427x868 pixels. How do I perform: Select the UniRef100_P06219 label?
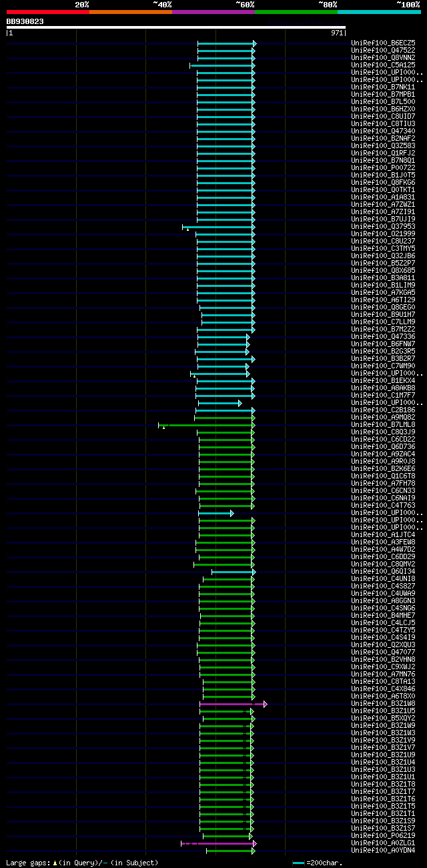[383, 836]
